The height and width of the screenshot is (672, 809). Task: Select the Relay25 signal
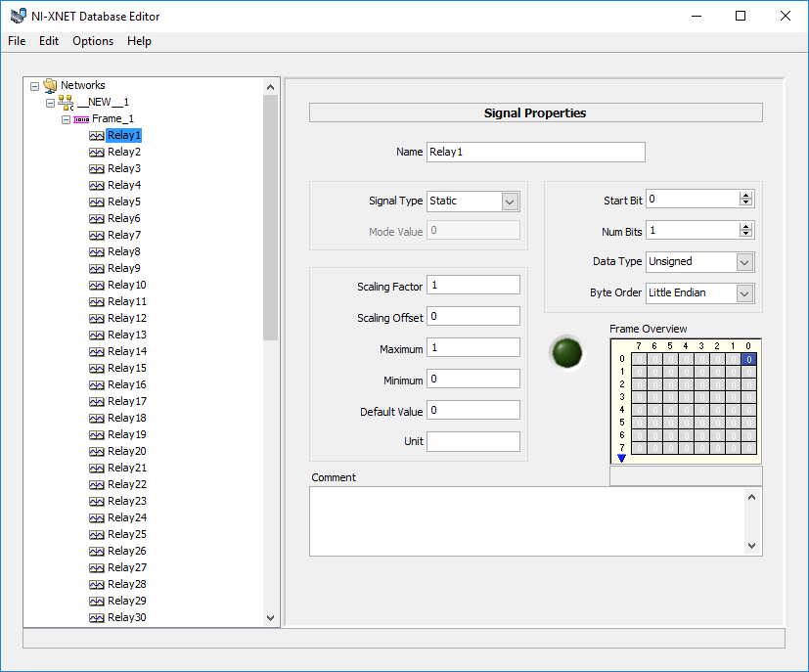point(127,534)
